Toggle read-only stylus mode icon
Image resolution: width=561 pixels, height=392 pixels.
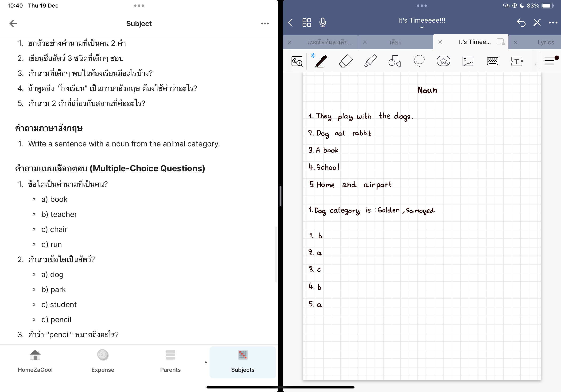click(537, 23)
